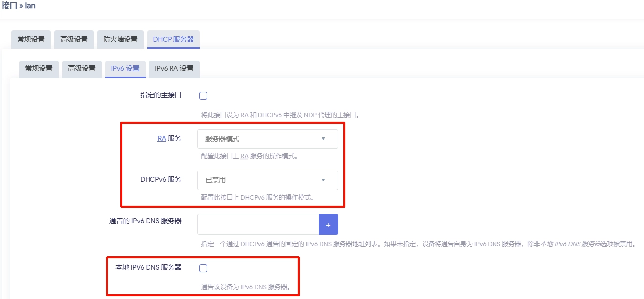Switch to the 防火墙设置 tab
Viewport: 644px width, 299px height.
(x=120, y=39)
